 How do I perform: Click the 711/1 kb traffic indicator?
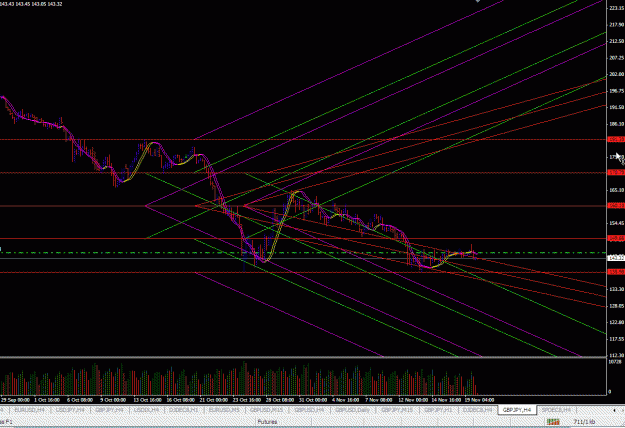point(584,422)
